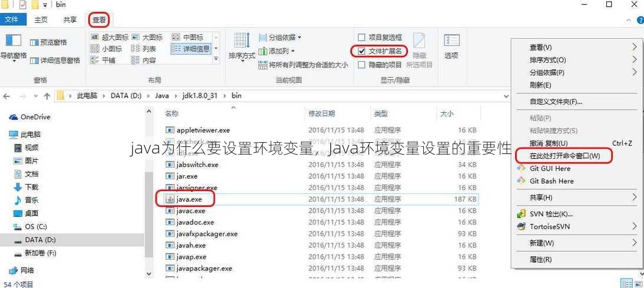Select javadoc.exe in the file list
The height and width of the screenshot is (288, 644).
pyautogui.click(x=195, y=222)
